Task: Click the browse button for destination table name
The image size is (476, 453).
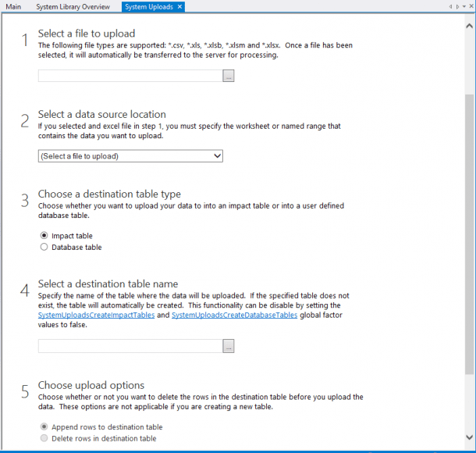Action: [229, 346]
